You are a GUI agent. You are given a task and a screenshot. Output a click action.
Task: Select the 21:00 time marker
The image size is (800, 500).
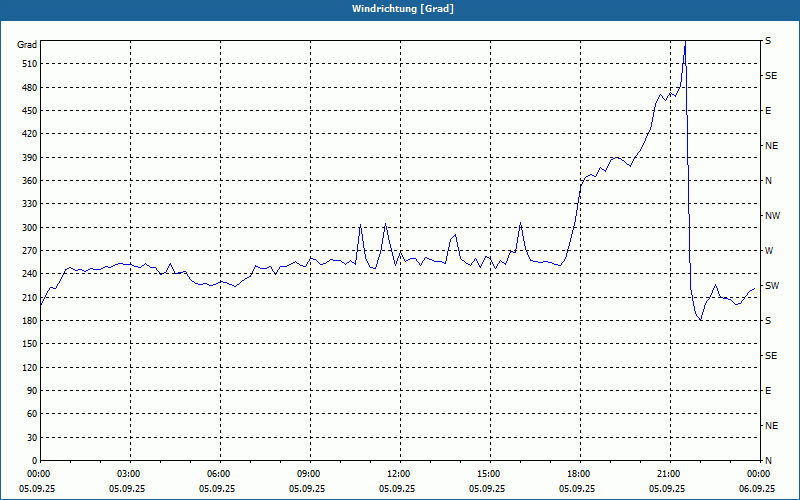(669, 474)
